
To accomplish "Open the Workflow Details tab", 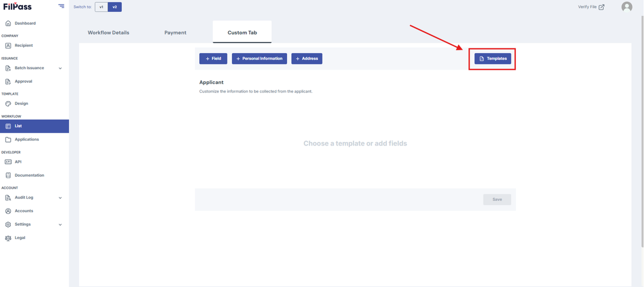I will point(108,32).
